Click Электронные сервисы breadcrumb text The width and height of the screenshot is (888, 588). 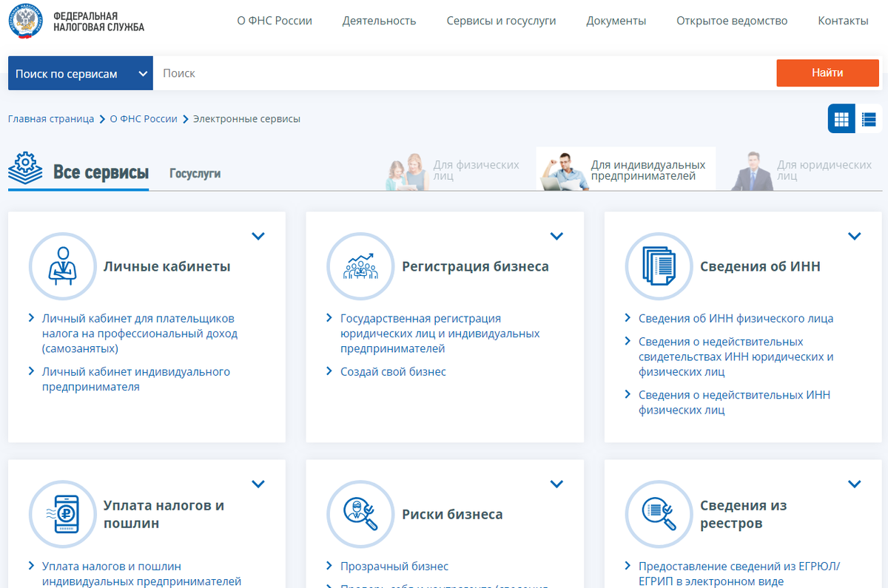246,118
